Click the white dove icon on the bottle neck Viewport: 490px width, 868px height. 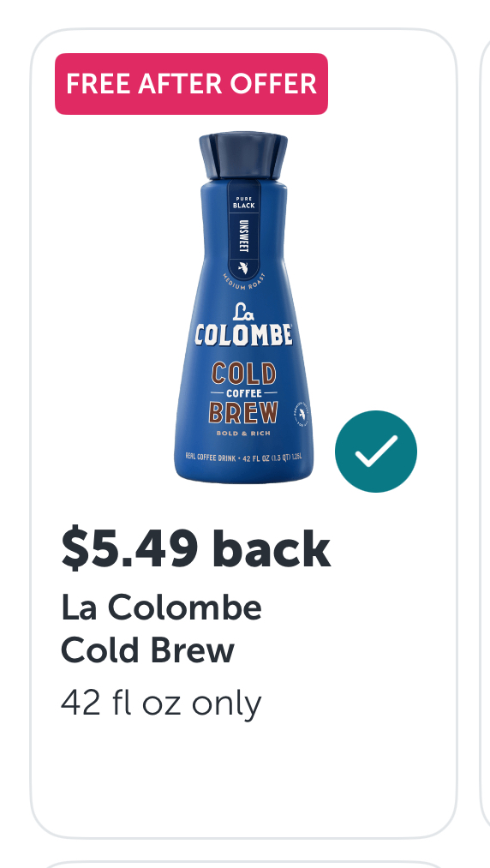(x=243, y=268)
